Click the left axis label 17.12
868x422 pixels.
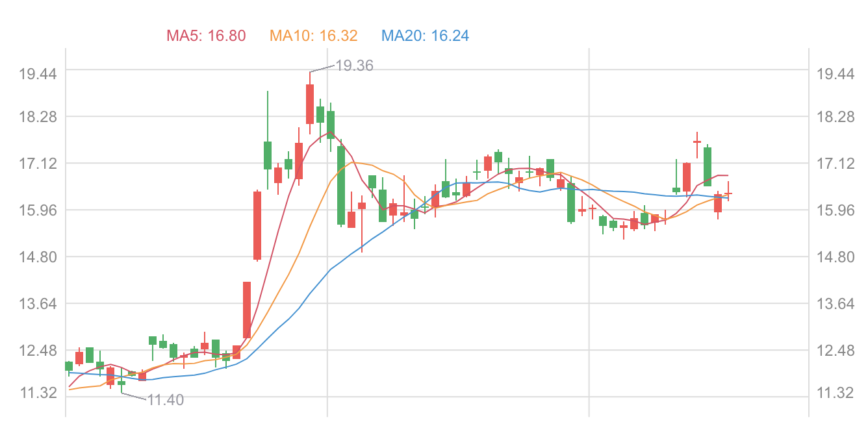pos(38,164)
